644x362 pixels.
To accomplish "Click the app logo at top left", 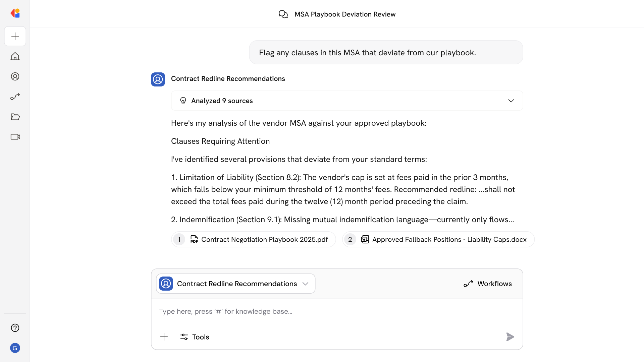I will [15, 13].
